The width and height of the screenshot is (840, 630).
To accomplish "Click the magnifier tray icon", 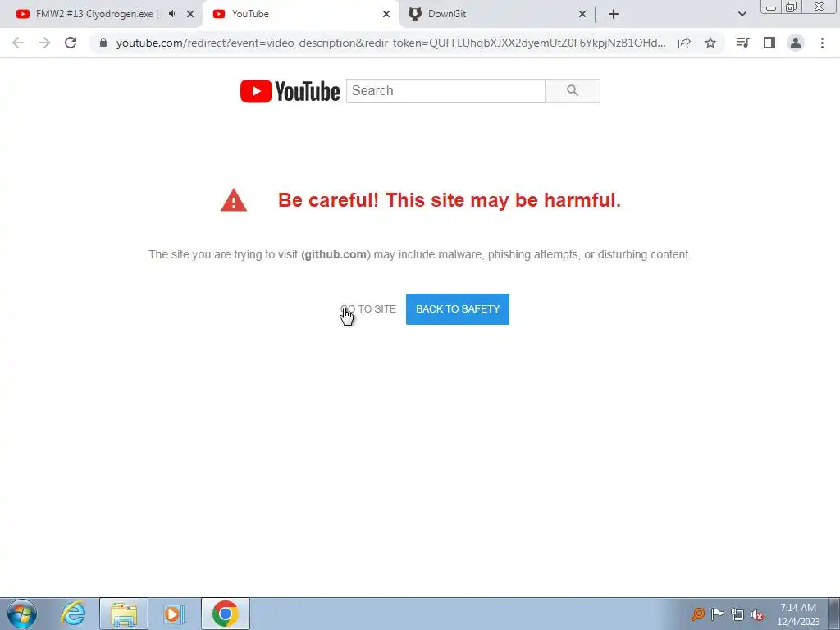I will (697, 614).
